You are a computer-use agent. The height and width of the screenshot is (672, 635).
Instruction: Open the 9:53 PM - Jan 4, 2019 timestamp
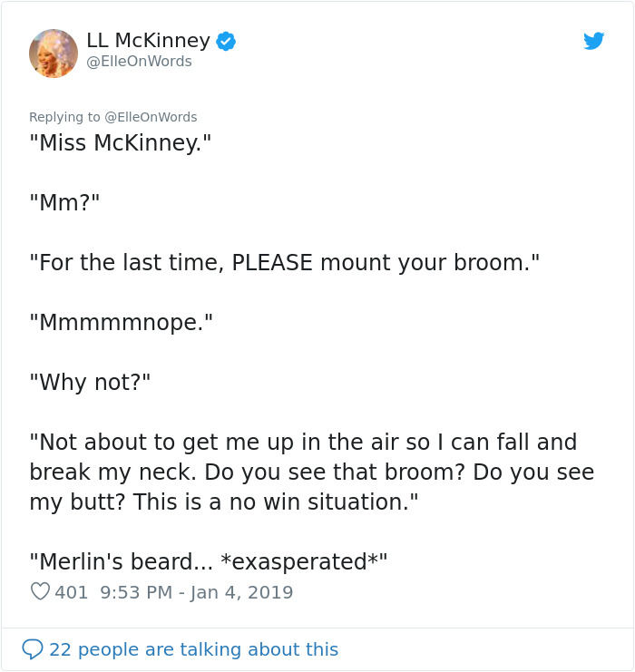pos(197,592)
